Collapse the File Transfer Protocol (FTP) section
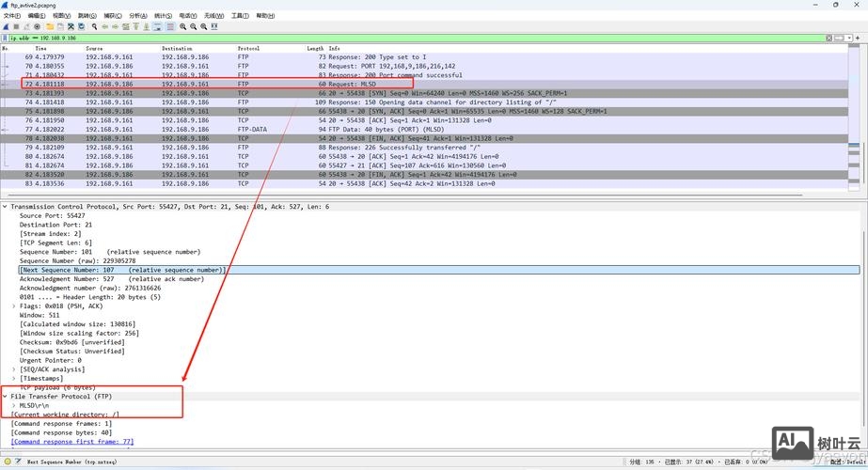This screenshot has height=470, width=868. tap(6, 396)
